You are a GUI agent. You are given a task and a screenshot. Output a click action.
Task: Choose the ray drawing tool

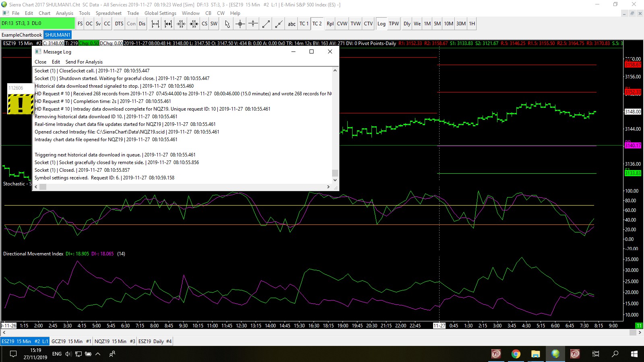click(279, 24)
